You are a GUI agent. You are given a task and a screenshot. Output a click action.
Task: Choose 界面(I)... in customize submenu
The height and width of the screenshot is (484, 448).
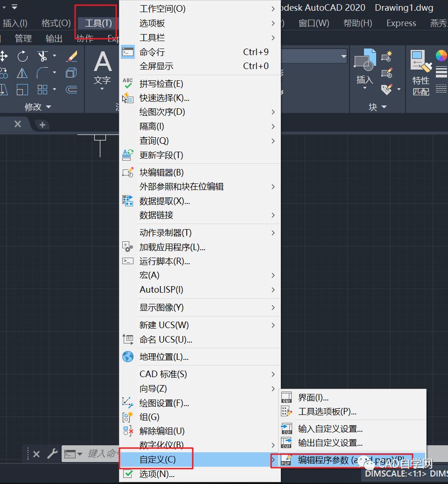pos(353,398)
